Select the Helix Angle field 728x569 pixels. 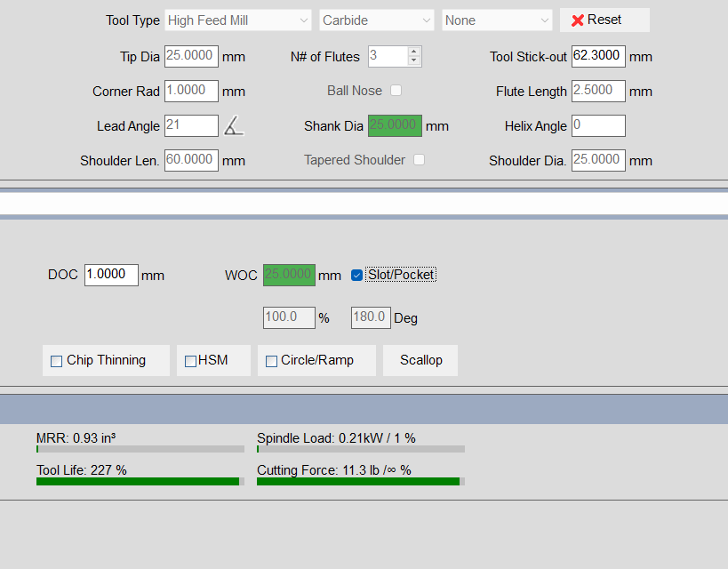tap(598, 125)
